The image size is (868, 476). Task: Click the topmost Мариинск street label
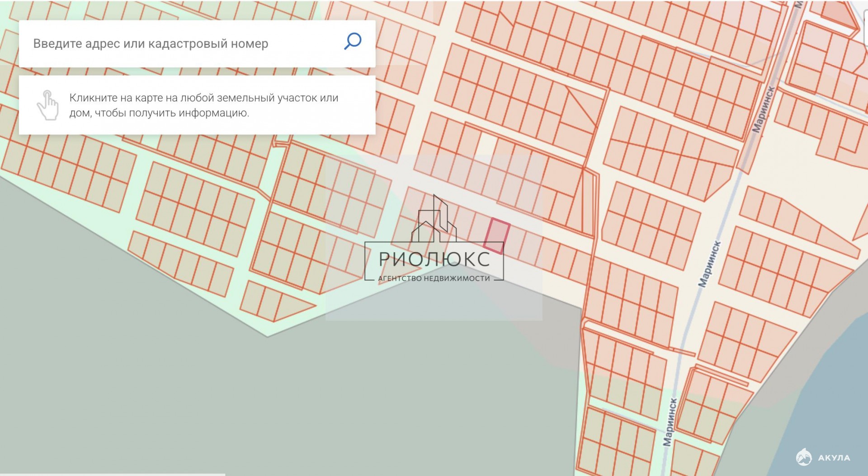tap(764, 109)
